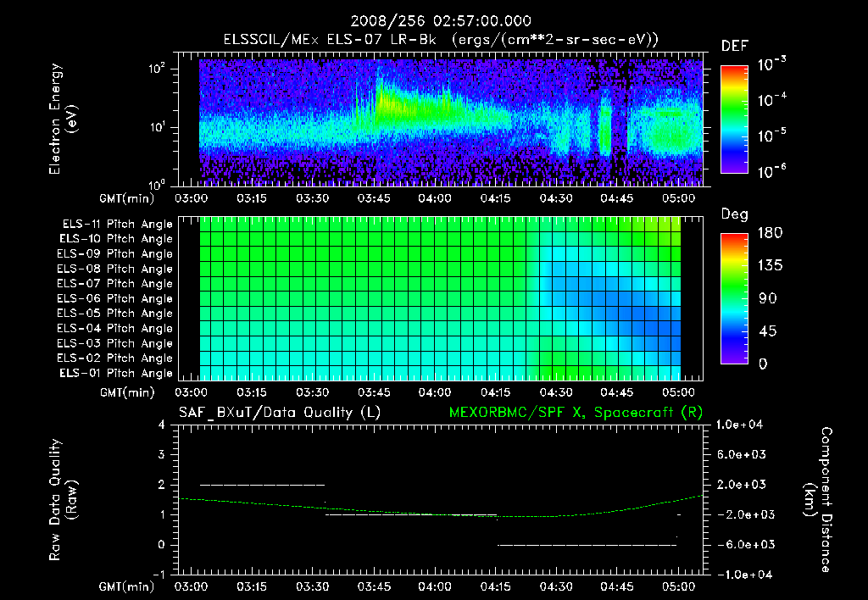This screenshot has height=600, width=868.
Task: Pick the DEF rainbow color bar
Action: (x=734, y=119)
